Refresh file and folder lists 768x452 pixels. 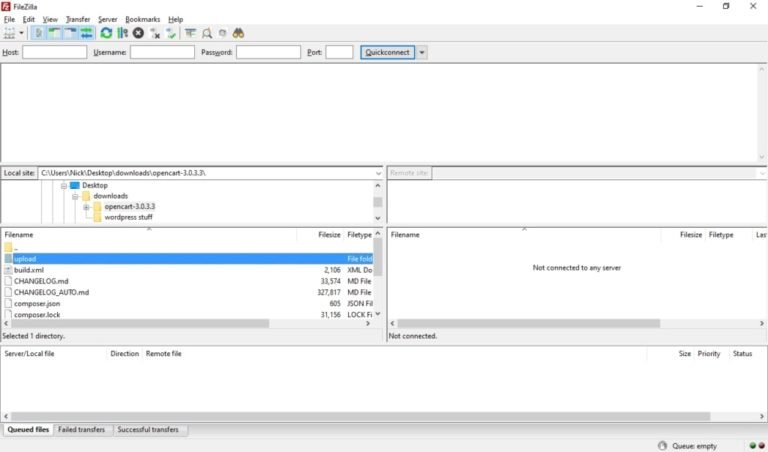(106, 33)
